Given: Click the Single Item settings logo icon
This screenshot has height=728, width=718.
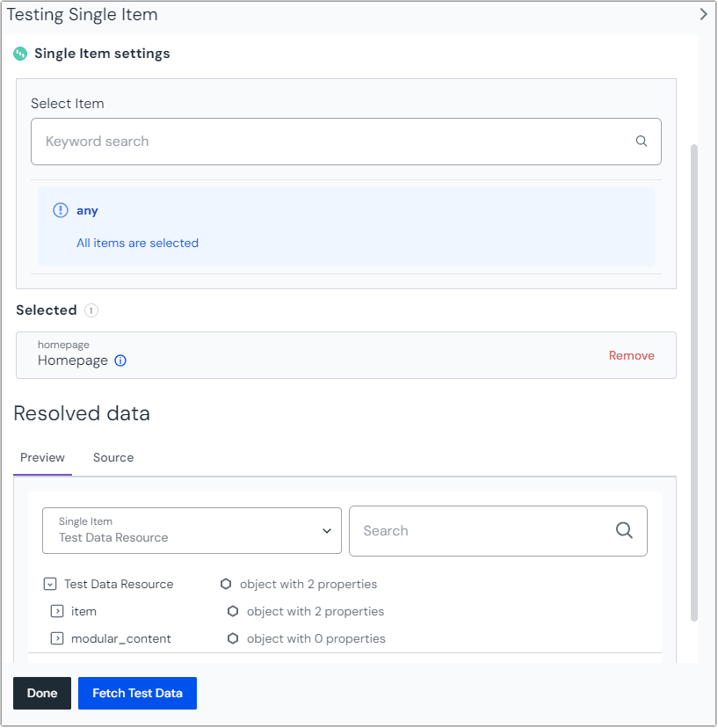Looking at the screenshot, I should 20,54.
